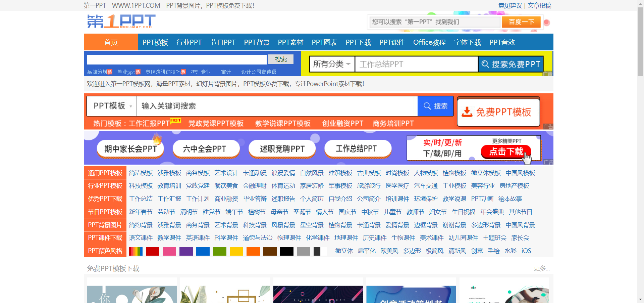
Task: Open the 意见建议 link at top
Action: point(510,5)
